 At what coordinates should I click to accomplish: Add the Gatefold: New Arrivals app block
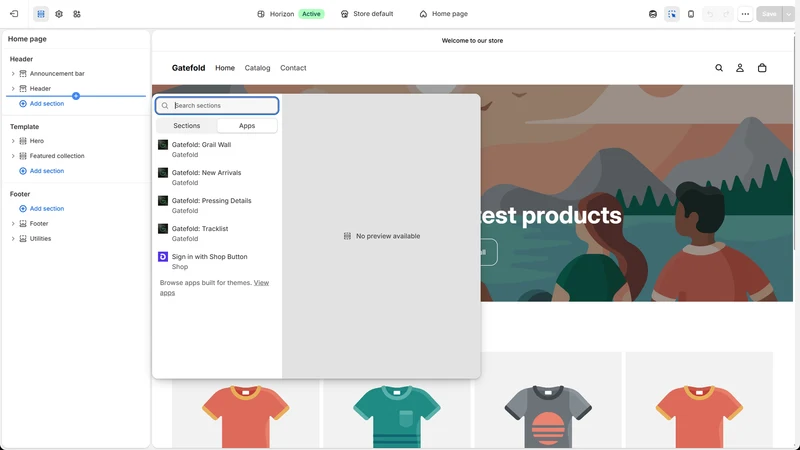217,178
